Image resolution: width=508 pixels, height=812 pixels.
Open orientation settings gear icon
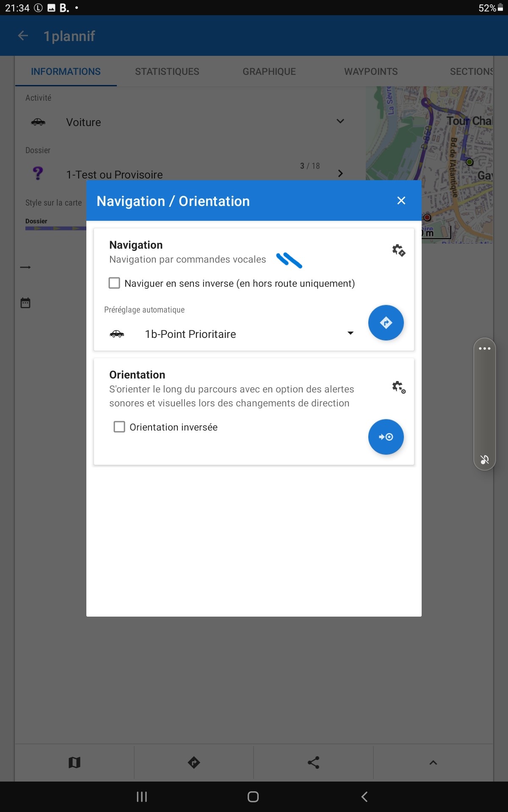(x=398, y=387)
